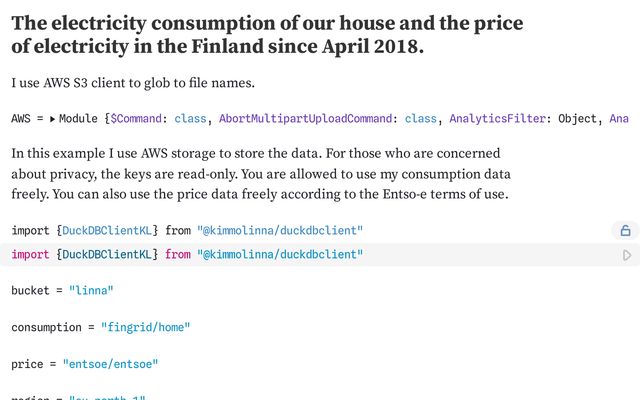Screen dimensions: 640x400
Task: Click the bucket = "linna" cell
Action: pyautogui.click(x=62, y=290)
